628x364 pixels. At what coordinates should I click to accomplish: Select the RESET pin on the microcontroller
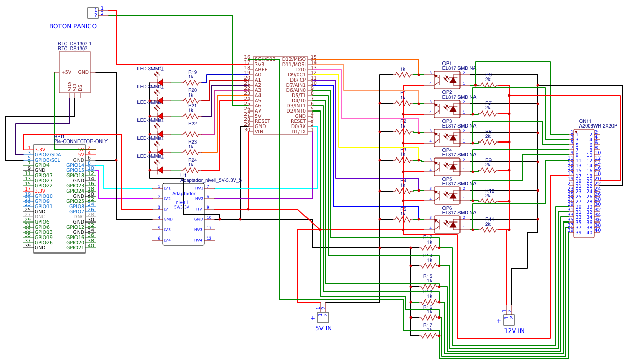pyautogui.click(x=262, y=120)
